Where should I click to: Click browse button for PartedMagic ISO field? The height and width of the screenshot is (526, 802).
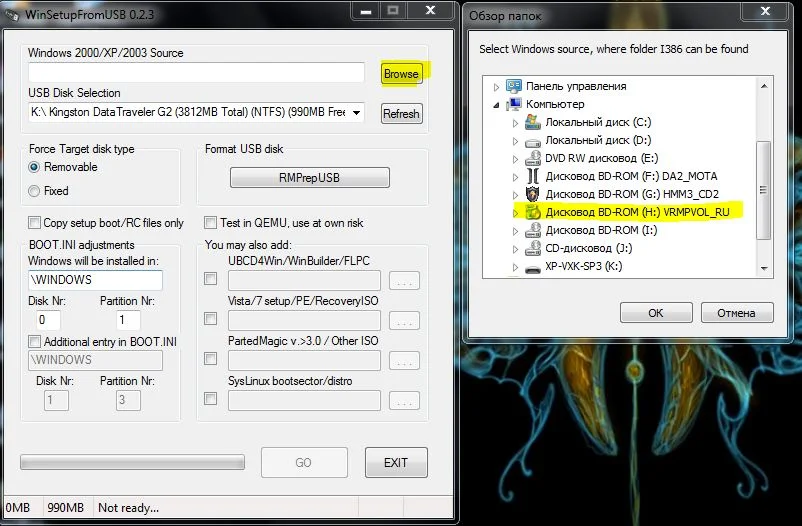click(404, 361)
